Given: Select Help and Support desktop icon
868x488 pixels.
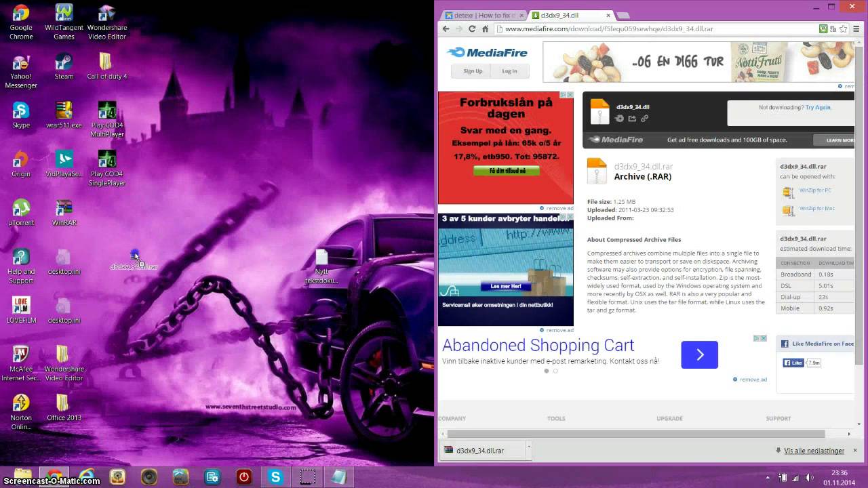Looking at the screenshot, I should (x=21, y=266).
